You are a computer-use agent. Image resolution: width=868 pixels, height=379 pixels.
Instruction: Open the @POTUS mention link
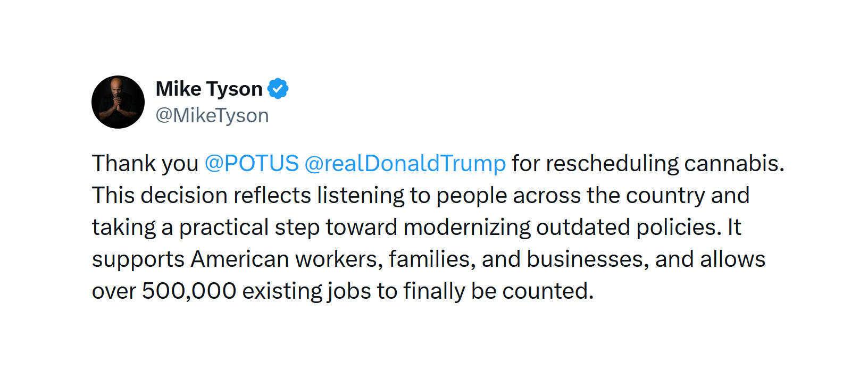[252, 163]
